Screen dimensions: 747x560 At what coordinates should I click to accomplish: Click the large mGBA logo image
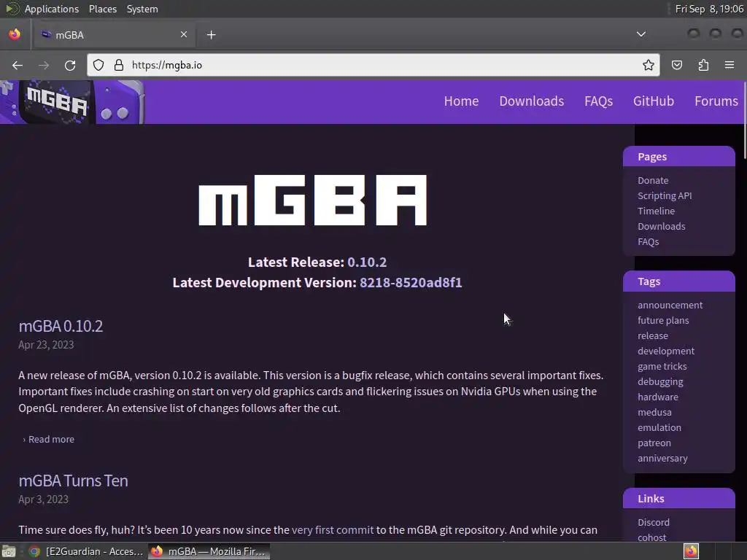[312, 200]
